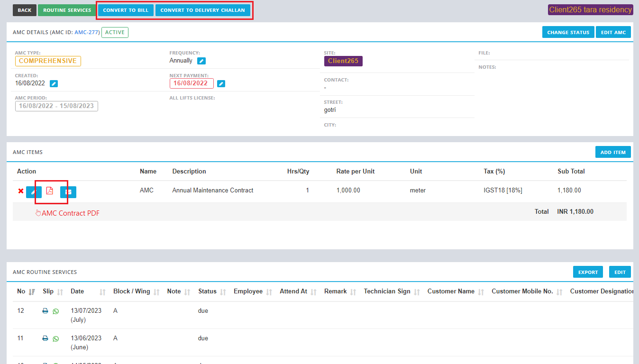Select street value gotri
Image resolution: width=639 pixels, height=364 pixels.
tap(330, 110)
